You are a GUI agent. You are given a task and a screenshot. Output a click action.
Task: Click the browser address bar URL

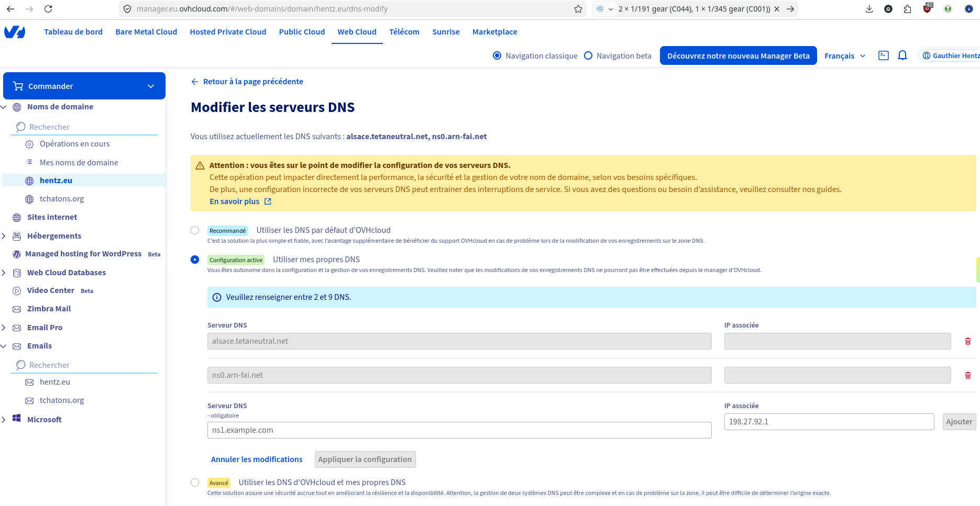point(262,9)
